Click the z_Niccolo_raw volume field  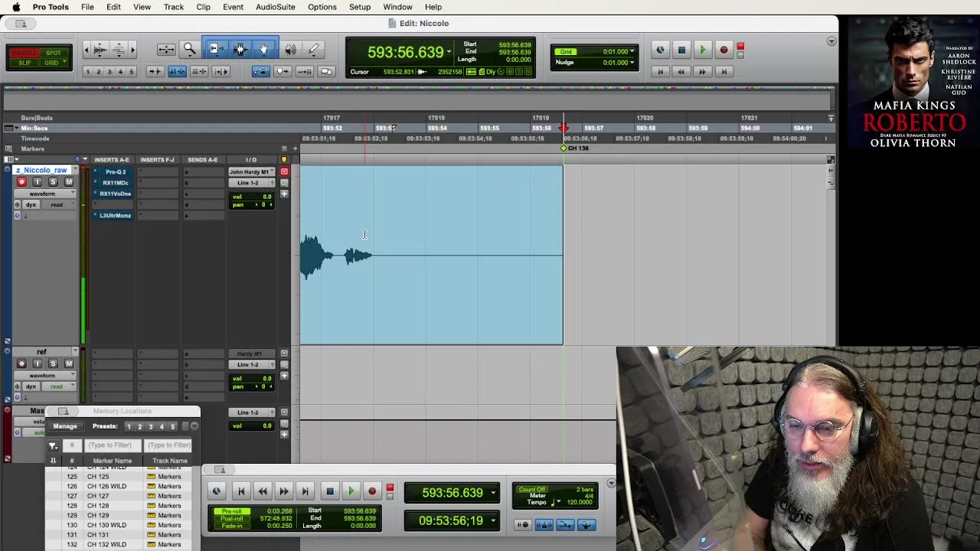[252, 197]
